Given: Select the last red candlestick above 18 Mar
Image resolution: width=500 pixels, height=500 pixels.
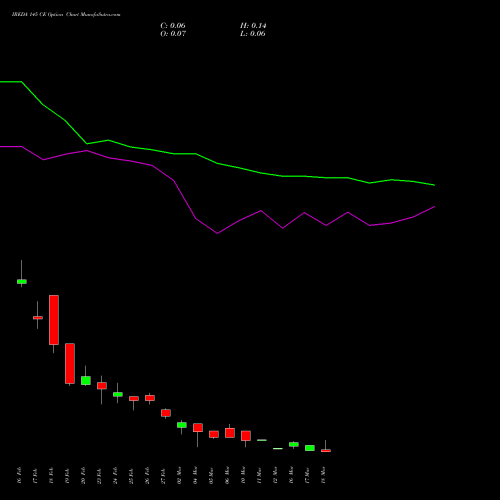Looking at the screenshot, I should coord(326,450).
